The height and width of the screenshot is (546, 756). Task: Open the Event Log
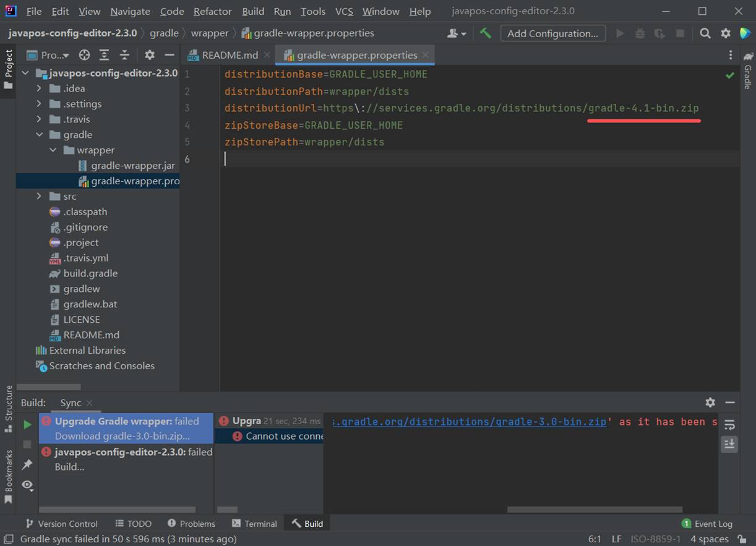(707, 524)
